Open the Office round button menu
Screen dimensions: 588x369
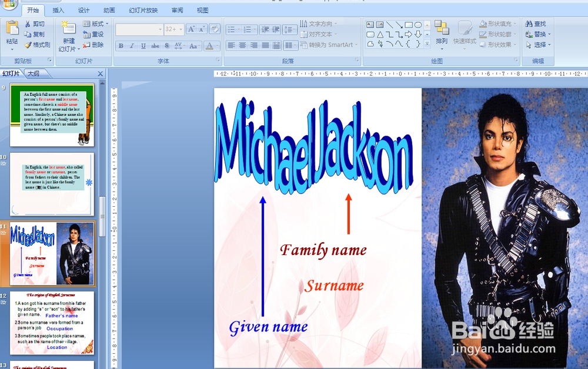(8, 4)
